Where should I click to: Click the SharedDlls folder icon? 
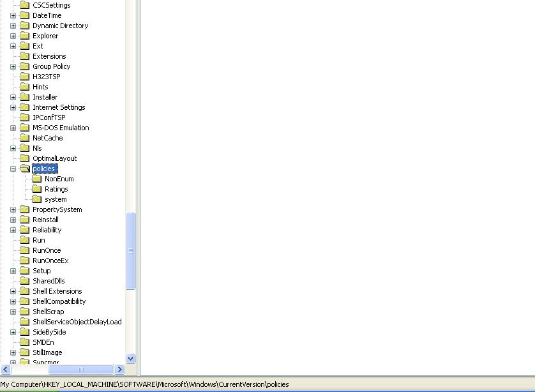pyautogui.click(x=24, y=281)
